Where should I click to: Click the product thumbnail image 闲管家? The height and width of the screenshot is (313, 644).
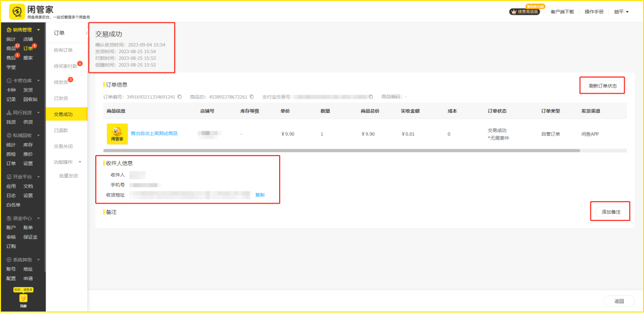(x=117, y=134)
